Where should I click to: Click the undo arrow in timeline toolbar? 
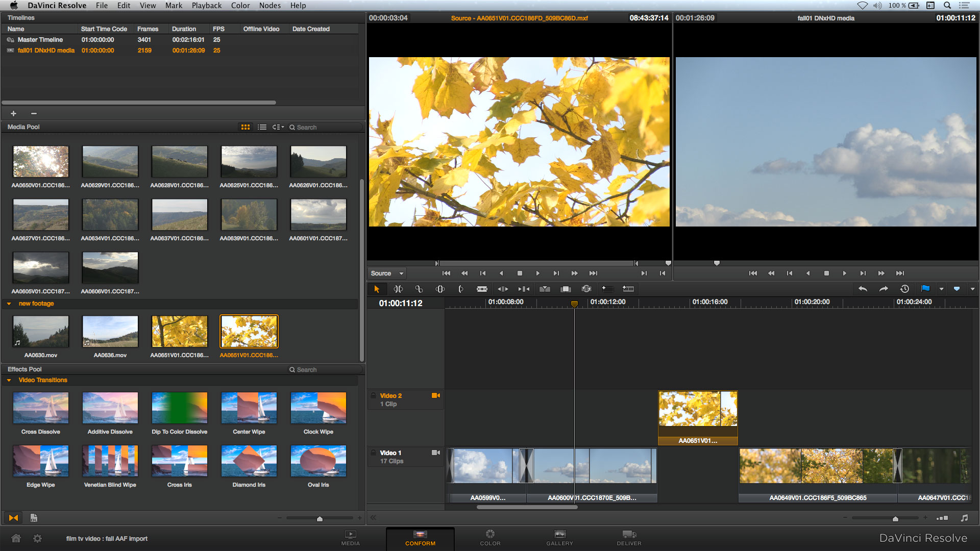[863, 289]
